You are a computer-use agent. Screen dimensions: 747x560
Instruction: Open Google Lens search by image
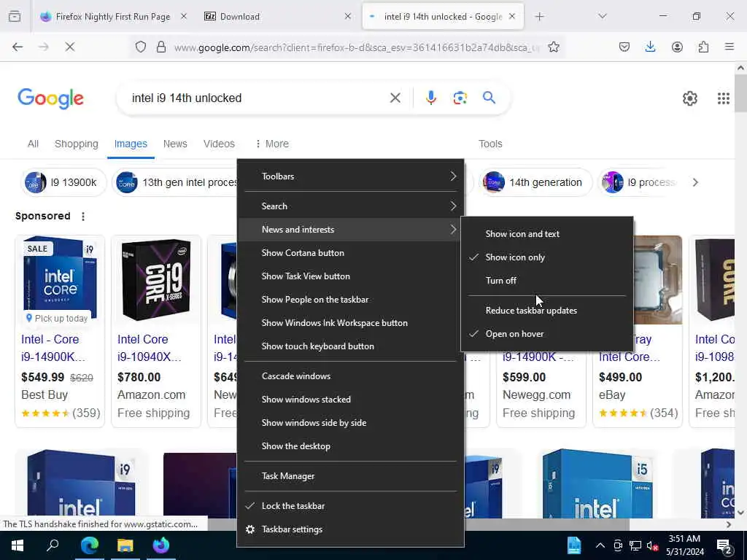click(460, 98)
